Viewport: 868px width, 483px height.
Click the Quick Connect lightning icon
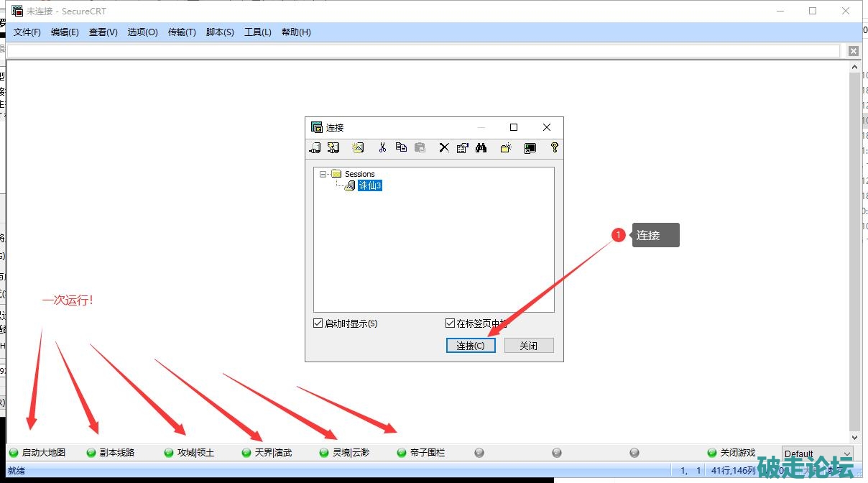333,148
